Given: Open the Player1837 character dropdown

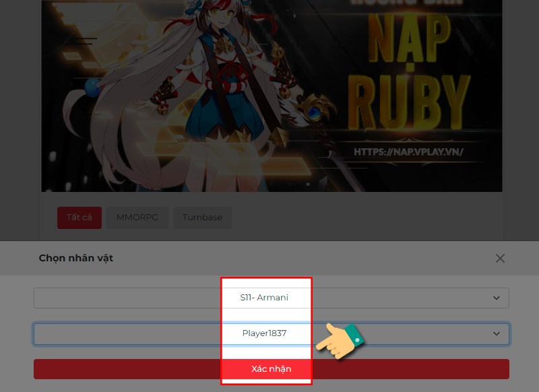Looking at the screenshot, I should click(x=272, y=333).
